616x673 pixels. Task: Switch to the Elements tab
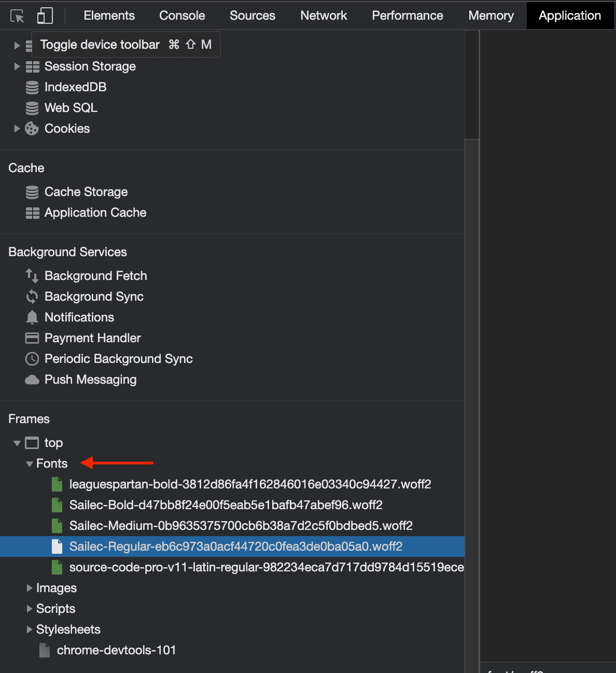pyautogui.click(x=109, y=16)
